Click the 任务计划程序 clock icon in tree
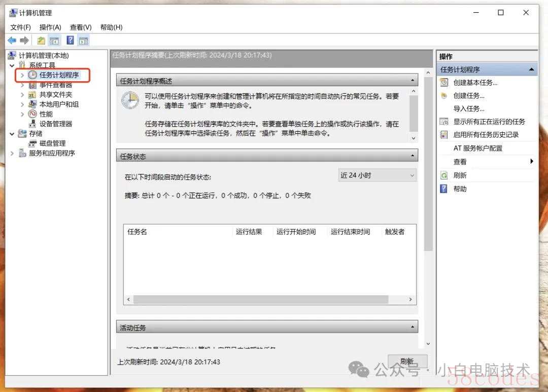 click(32, 75)
